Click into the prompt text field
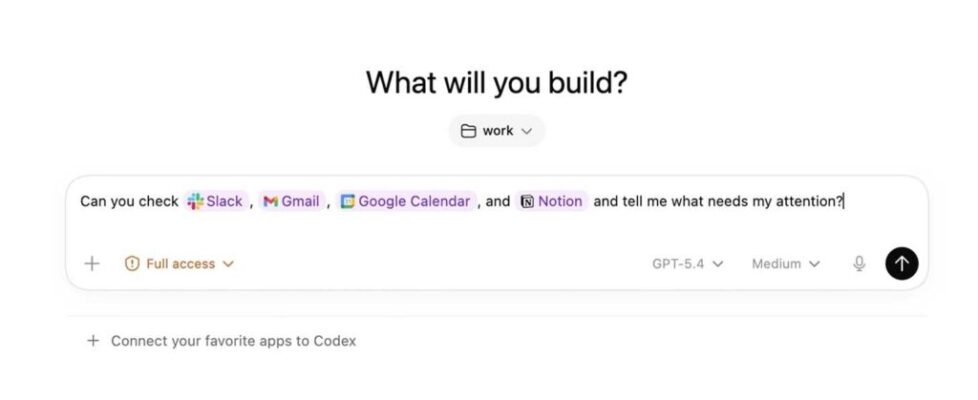 [x=500, y=232]
